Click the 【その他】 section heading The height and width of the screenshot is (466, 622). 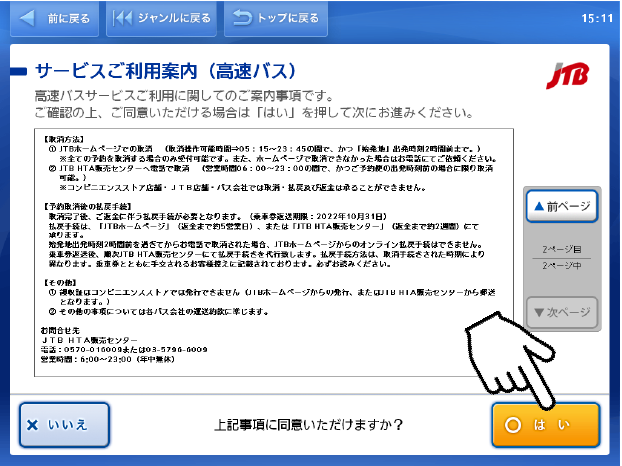tap(59, 282)
